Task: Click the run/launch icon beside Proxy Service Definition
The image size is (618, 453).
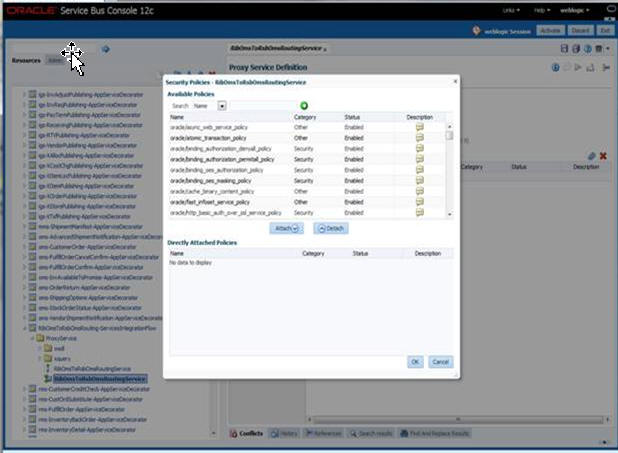Action: [578, 67]
